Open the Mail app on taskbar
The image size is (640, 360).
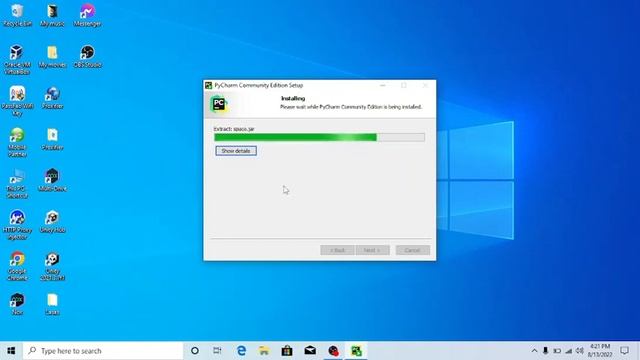[310, 351]
